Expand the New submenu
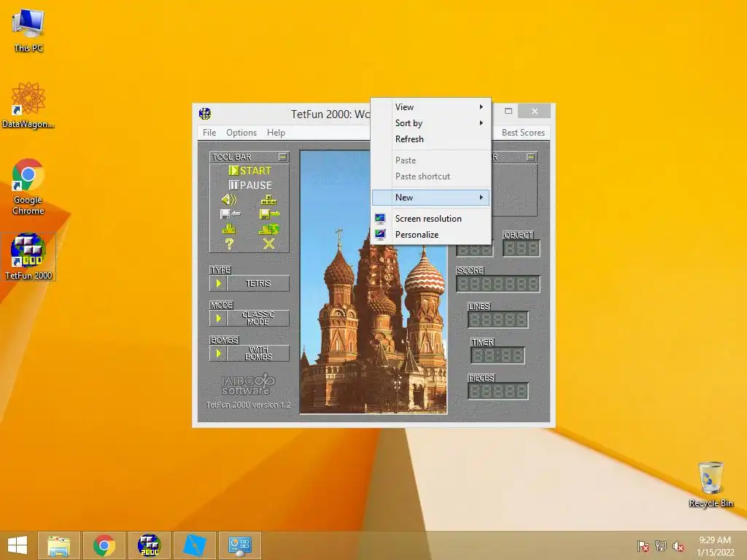 (430, 197)
